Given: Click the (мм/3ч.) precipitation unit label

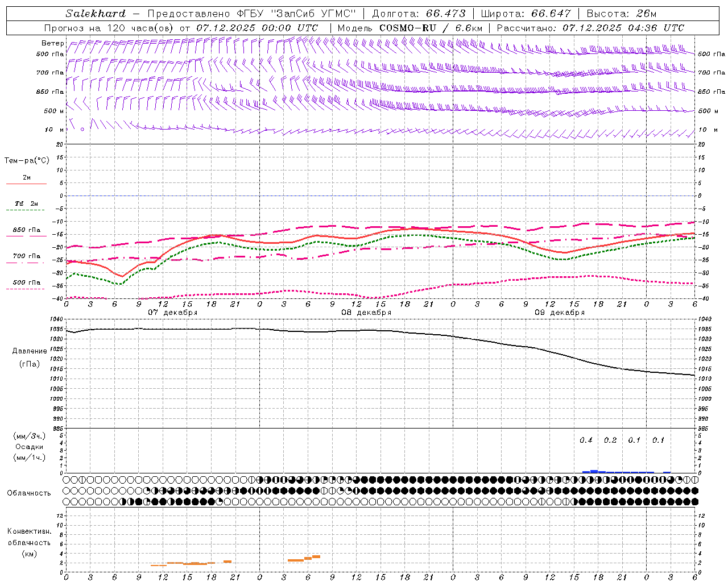Looking at the screenshot, I should point(30,436).
